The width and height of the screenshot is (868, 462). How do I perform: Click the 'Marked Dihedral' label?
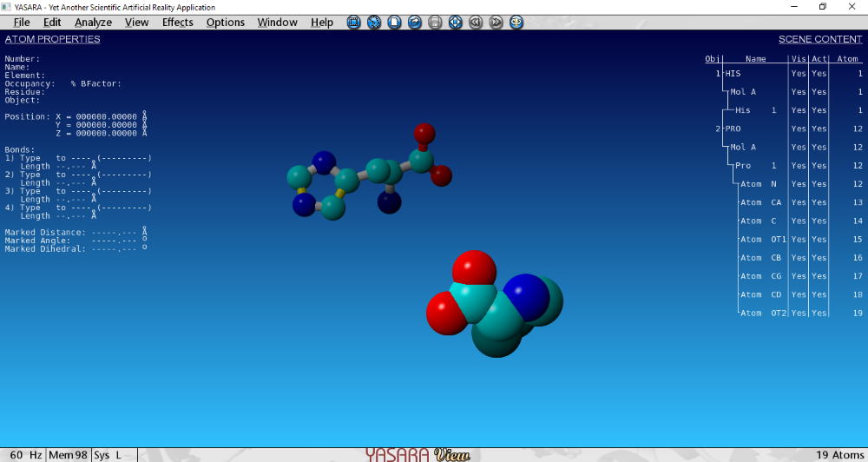pos(45,249)
